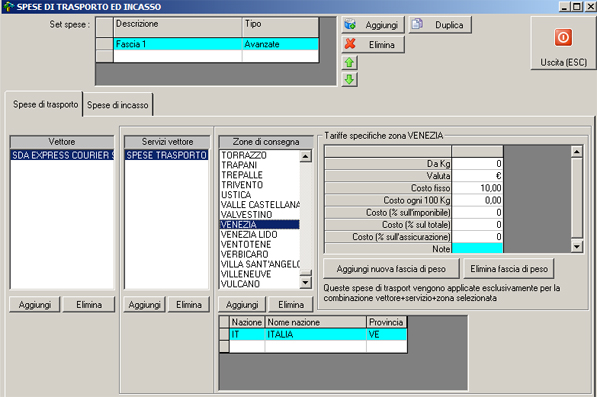
Task: Click Aggiungi below the Zone di consegna list
Action: [x=242, y=305]
